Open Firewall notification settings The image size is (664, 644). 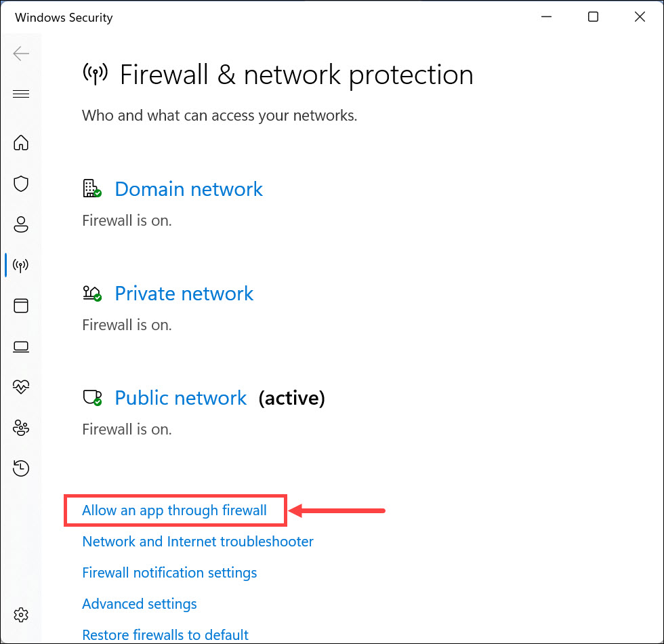pyautogui.click(x=169, y=573)
